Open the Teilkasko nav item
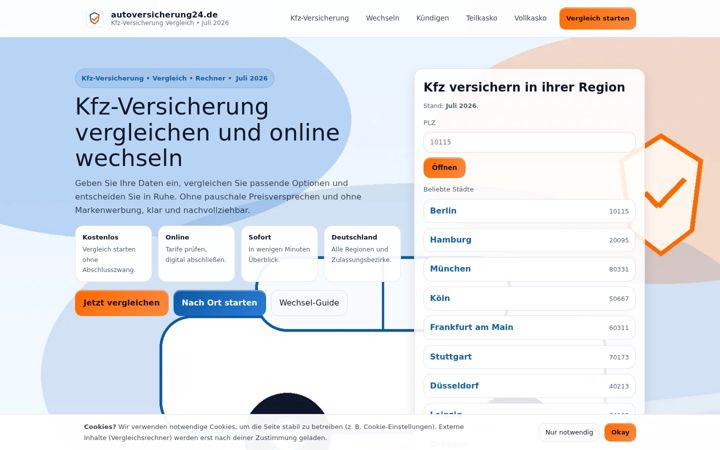 click(482, 18)
